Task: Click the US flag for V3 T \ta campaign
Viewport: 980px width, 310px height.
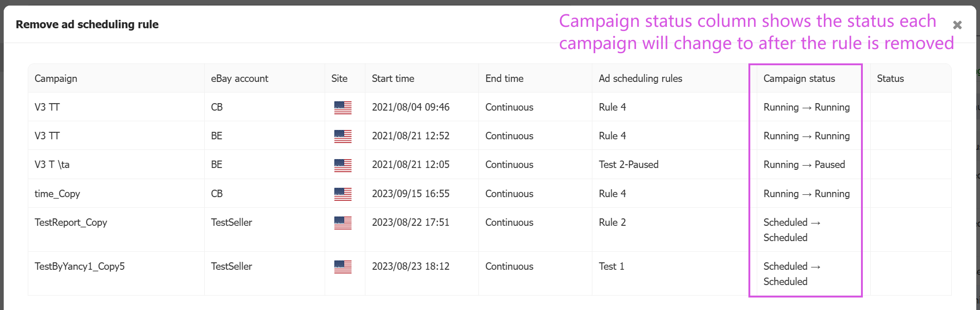Action: (x=343, y=165)
